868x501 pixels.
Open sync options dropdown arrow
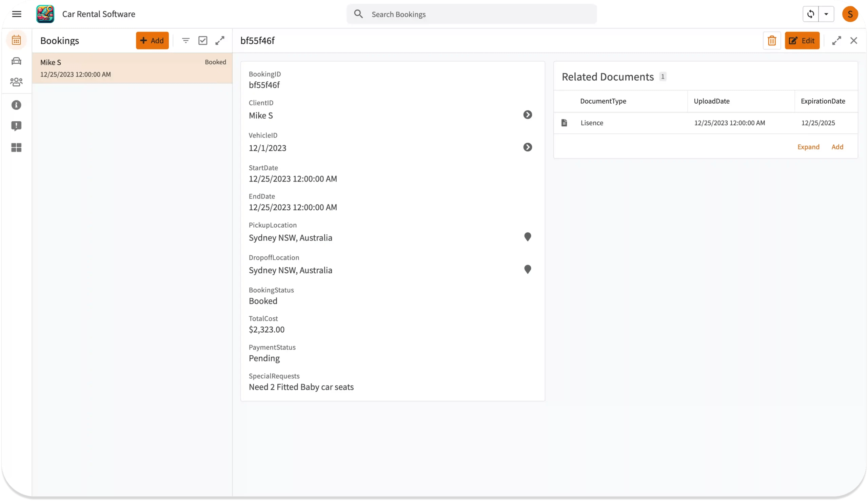(x=826, y=14)
